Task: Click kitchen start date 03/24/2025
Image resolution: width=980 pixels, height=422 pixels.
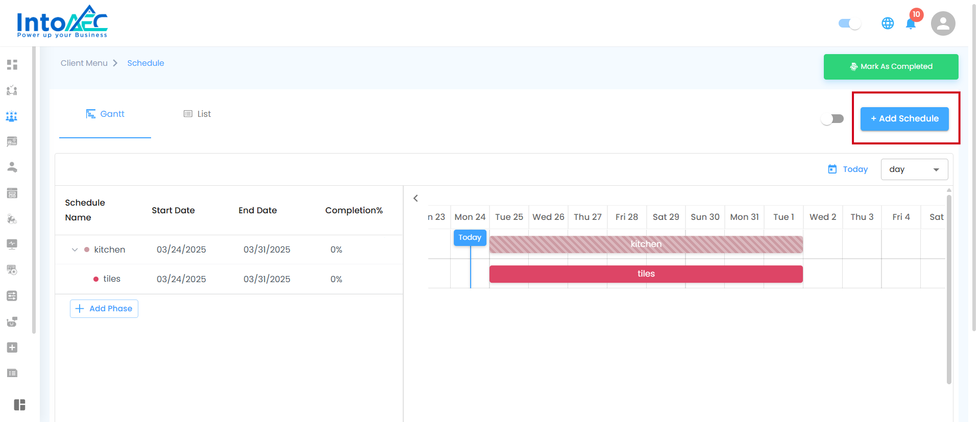Action: 181,250
